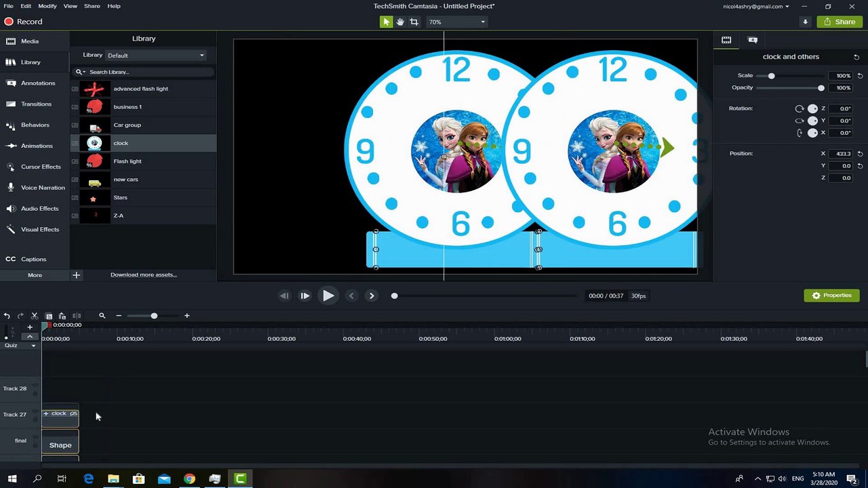Select the Car group library asset
Viewport: 868px width, 488px height.
tap(144, 125)
